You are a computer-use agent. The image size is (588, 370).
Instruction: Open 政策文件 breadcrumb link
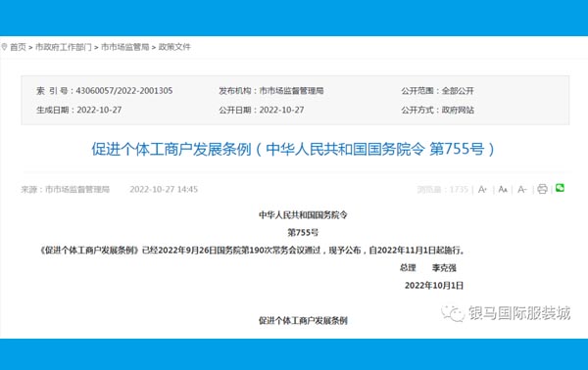coord(174,47)
